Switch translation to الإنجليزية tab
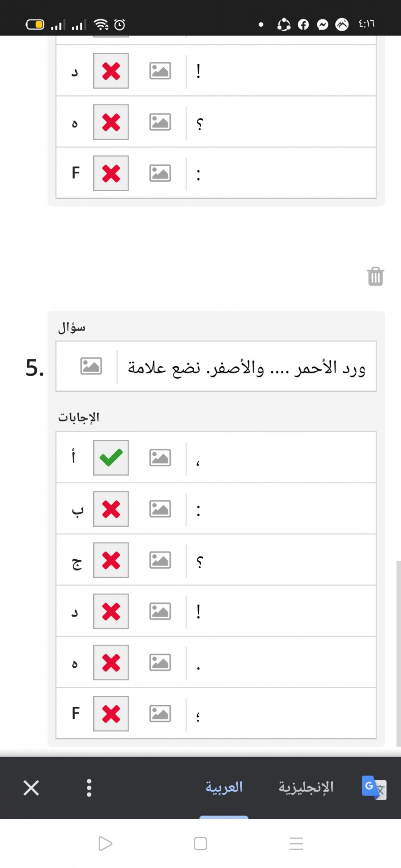 (x=306, y=787)
